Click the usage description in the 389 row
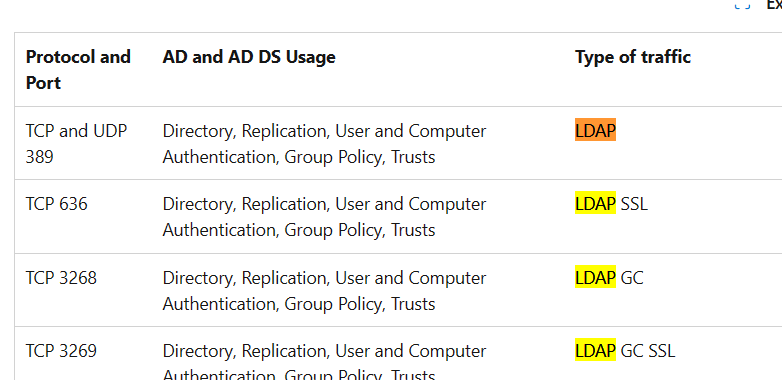 pyautogui.click(x=324, y=144)
